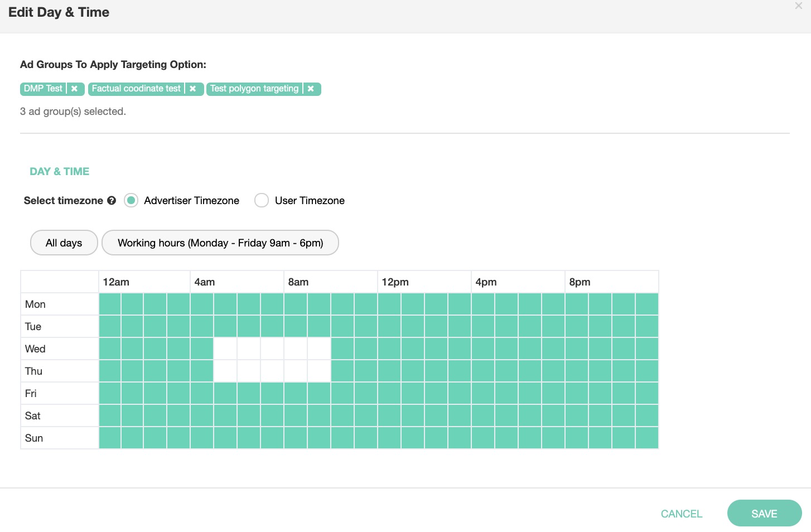Remove the DMP Test ad group tag
This screenshot has height=532, width=811.
pyautogui.click(x=74, y=89)
